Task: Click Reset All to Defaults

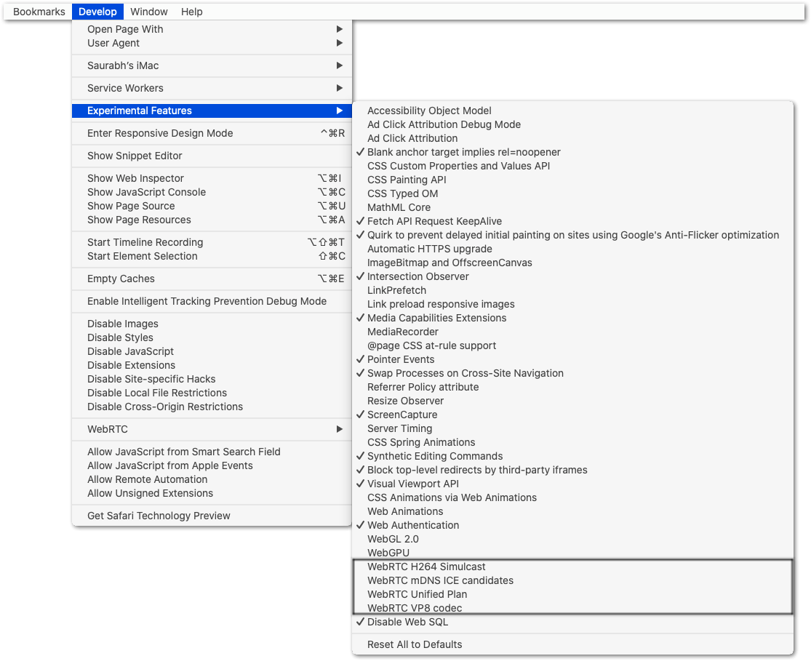Action: [x=572, y=645]
